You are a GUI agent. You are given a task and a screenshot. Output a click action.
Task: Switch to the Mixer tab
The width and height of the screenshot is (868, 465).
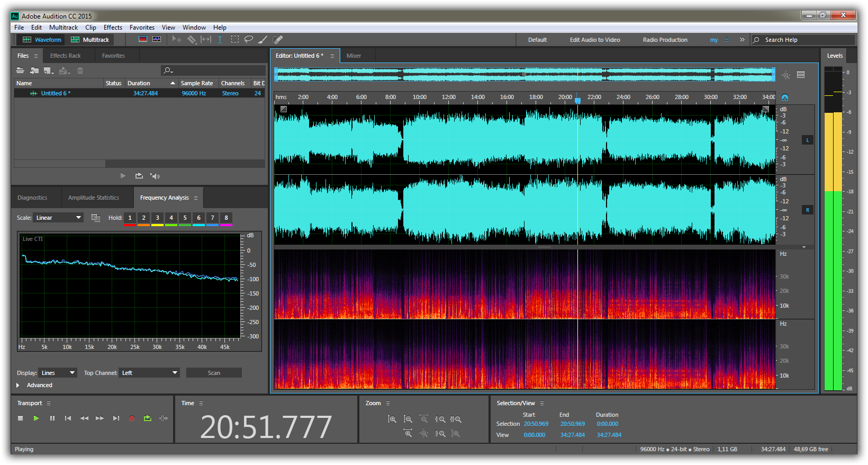tap(354, 56)
